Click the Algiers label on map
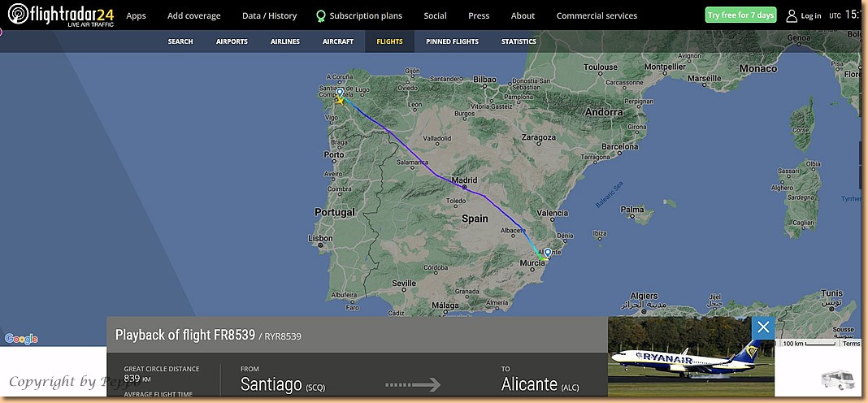The height and width of the screenshot is (403, 868). (644, 296)
